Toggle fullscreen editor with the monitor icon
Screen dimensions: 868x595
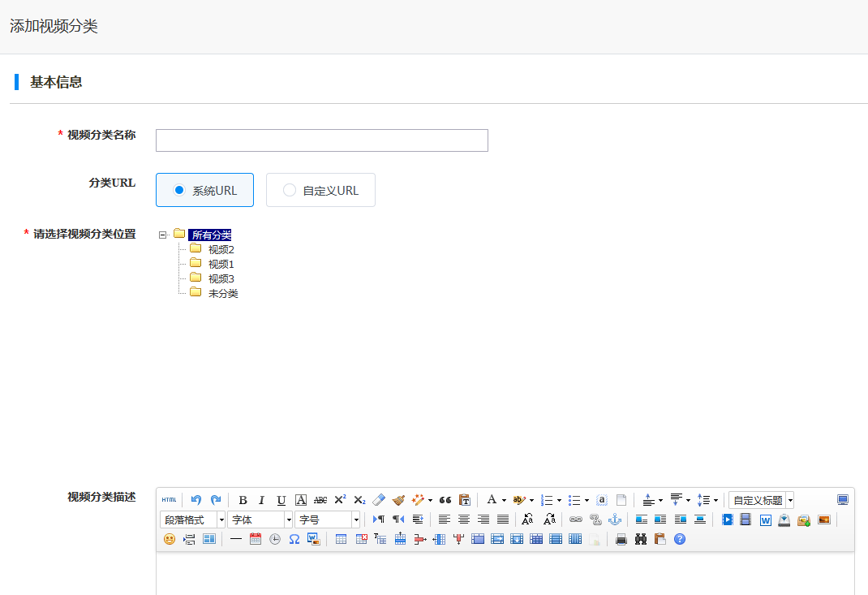point(843,500)
